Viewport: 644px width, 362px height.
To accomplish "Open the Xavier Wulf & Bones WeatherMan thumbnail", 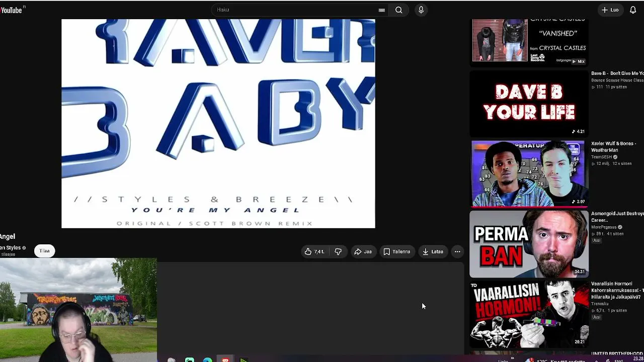I will tap(529, 173).
